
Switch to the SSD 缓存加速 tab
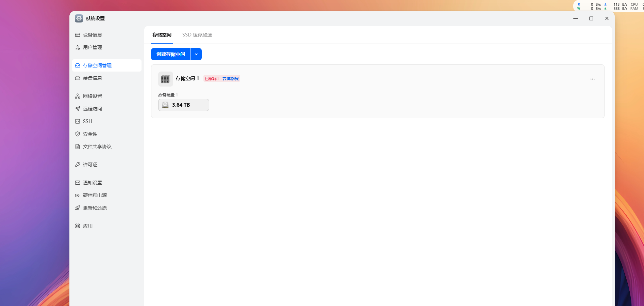(197, 35)
